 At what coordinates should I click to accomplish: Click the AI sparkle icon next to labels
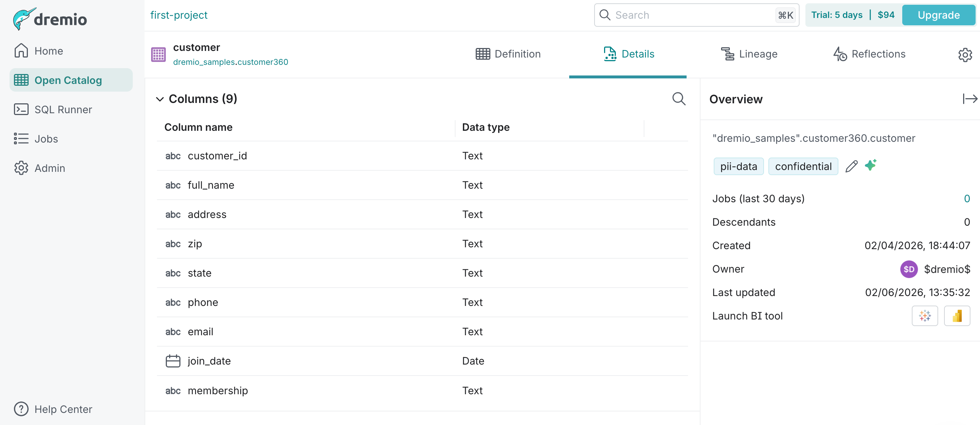(871, 165)
